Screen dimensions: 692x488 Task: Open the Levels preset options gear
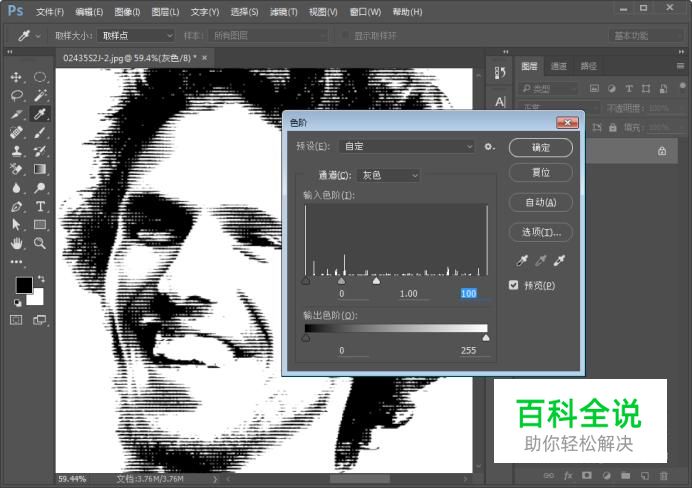(x=489, y=146)
